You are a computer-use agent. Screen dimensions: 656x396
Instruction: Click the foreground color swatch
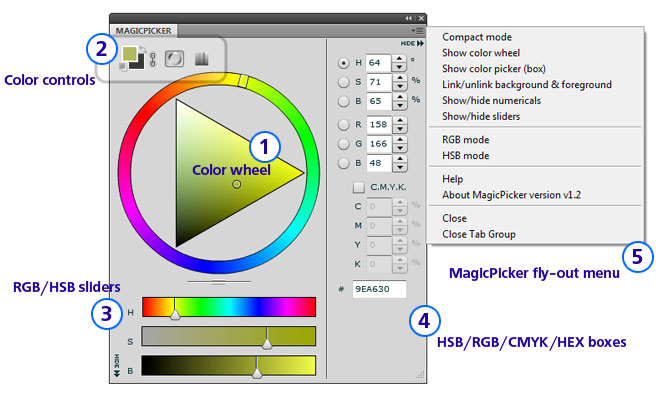pyautogui.click(x=129, y=54)
